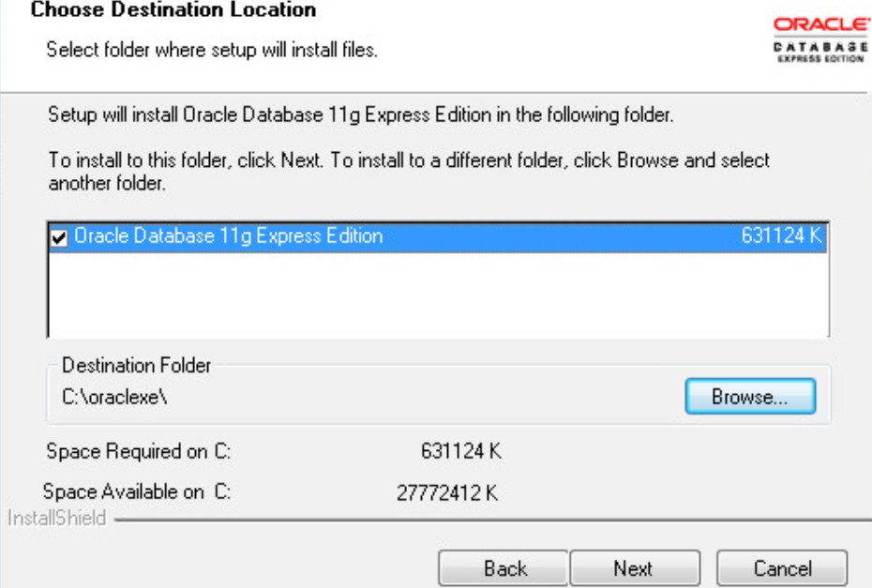872x588 pixels.
Task: Cancel the installation
Action: pyautogui.click(x=782, y=568)
